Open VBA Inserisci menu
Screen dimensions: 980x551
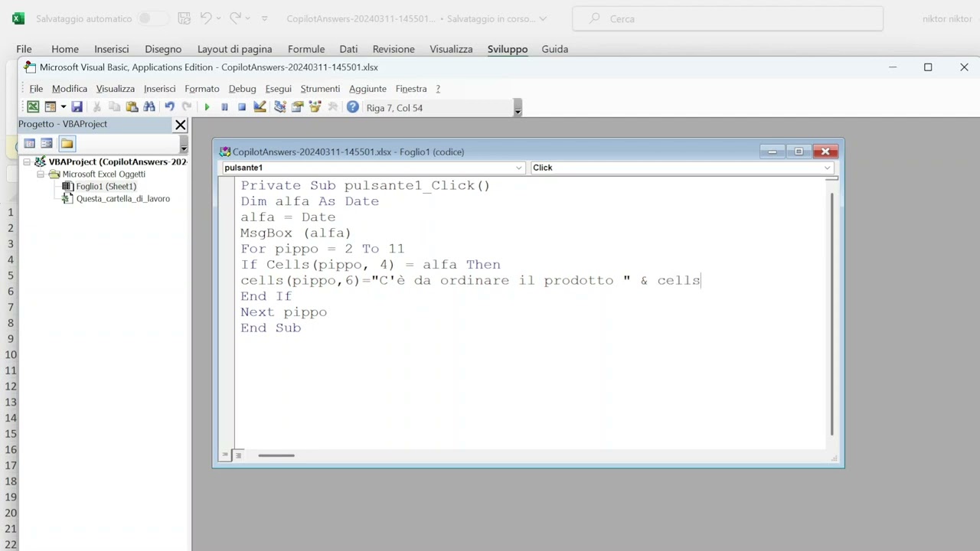click(159, 89)
